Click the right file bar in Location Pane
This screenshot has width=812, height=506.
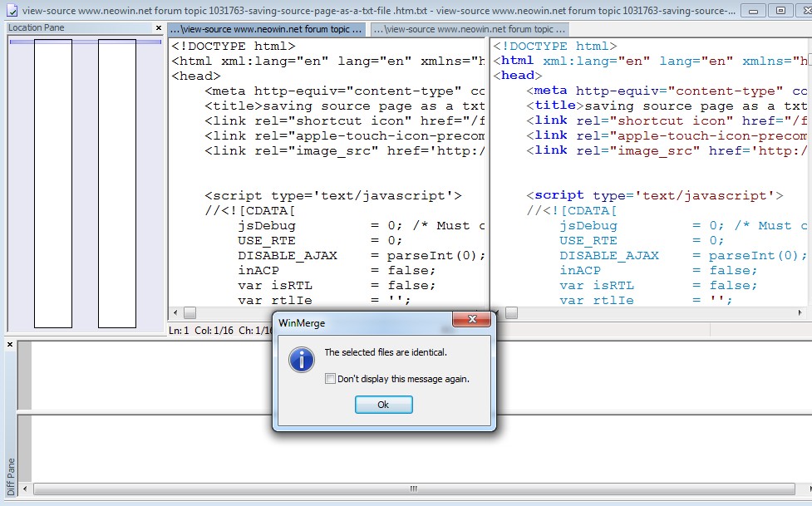(x=117, y=183)
